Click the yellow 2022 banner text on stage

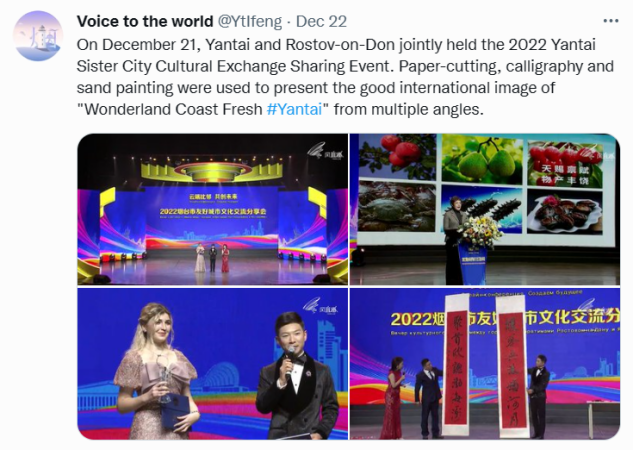point(213,211)
